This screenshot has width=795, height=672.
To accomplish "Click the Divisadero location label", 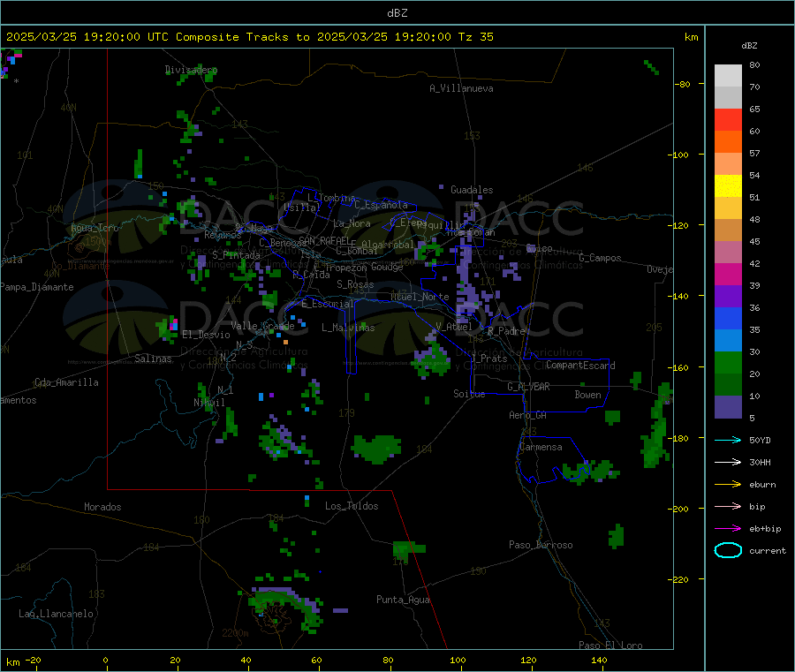I will click(x=191, y=70).
